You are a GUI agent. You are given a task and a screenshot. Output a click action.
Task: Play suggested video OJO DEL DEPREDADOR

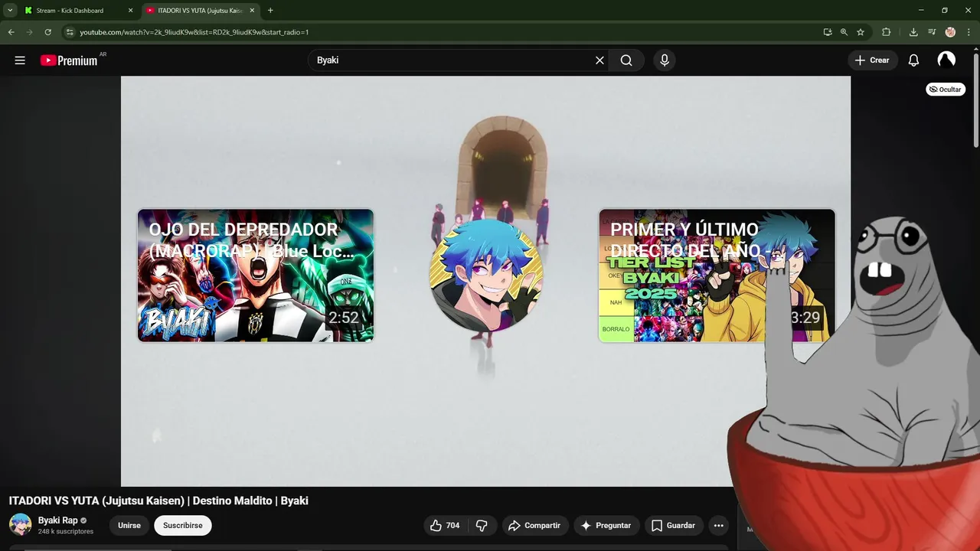256,275
